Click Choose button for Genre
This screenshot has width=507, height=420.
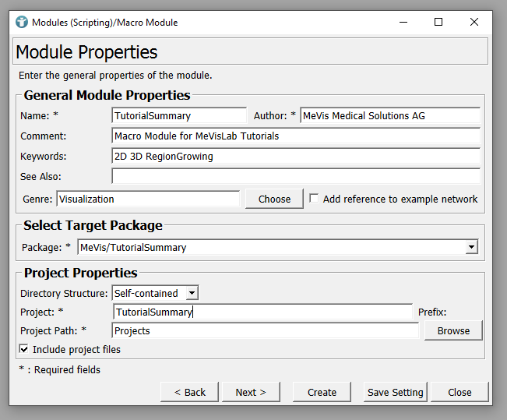[x=274, y=199]
